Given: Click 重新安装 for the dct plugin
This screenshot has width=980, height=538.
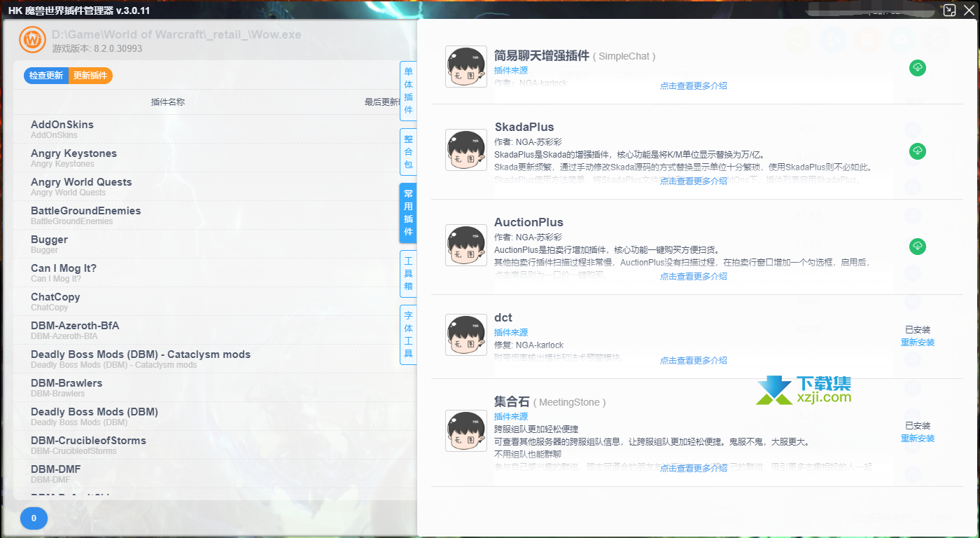Looking at the screenshot, I should pos(918,343).
